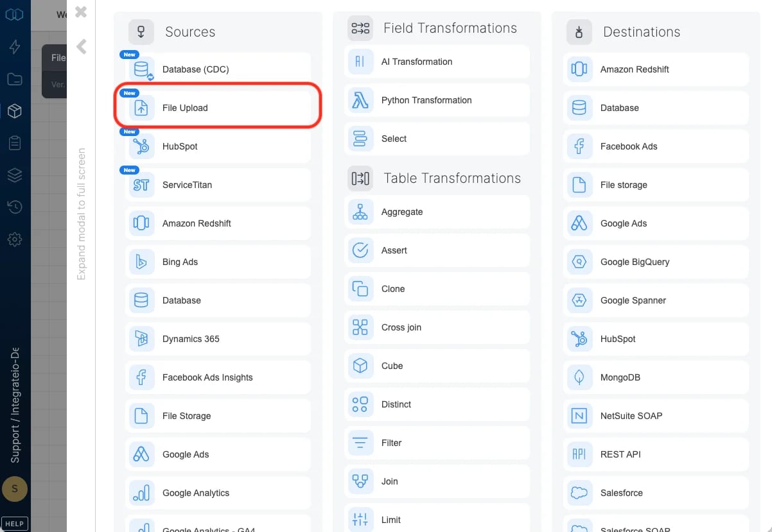This screenshot has height=532, width=772.
Task: Choose the File Upload source icon
Action: (x=141, y=108)
